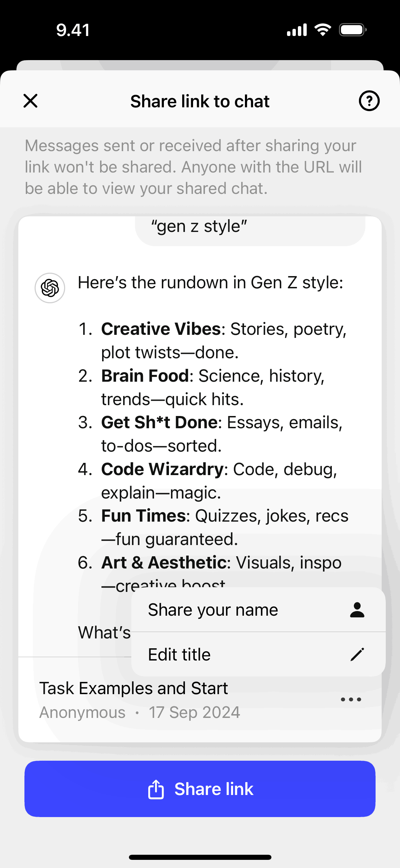
Task: Tap the 9.41 clock in the status bar
Action: 73,30
